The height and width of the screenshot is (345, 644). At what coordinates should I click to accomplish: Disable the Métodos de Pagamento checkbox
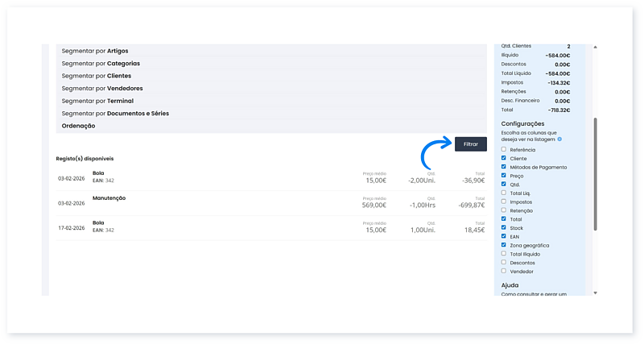click(504, 167)
